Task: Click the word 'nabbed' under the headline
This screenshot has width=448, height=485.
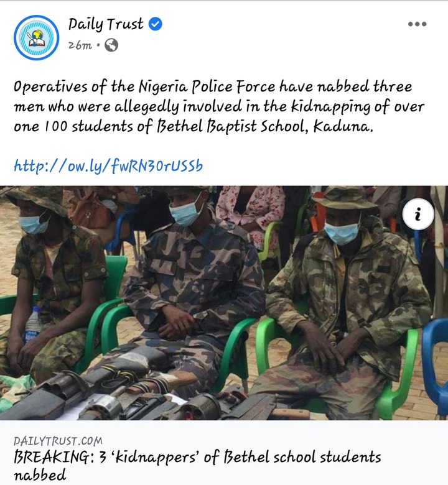Action: (x=40, y=475)
